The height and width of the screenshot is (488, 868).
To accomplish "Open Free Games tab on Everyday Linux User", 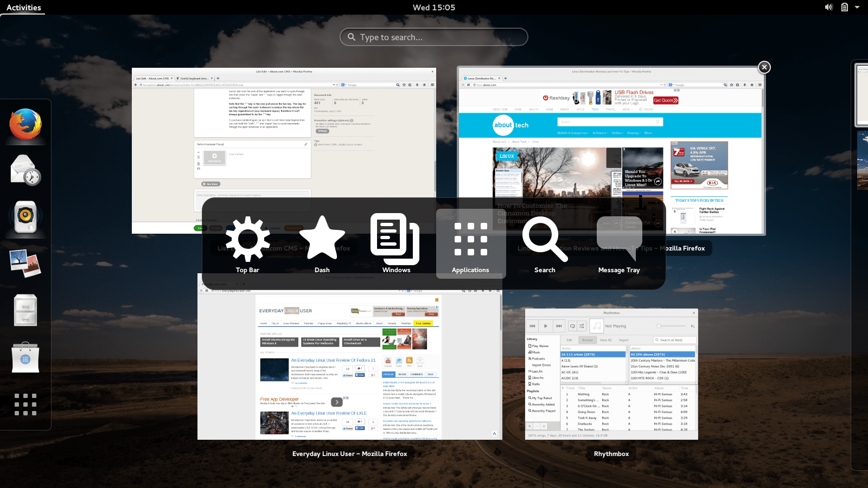I will click(x=423, y=323).
